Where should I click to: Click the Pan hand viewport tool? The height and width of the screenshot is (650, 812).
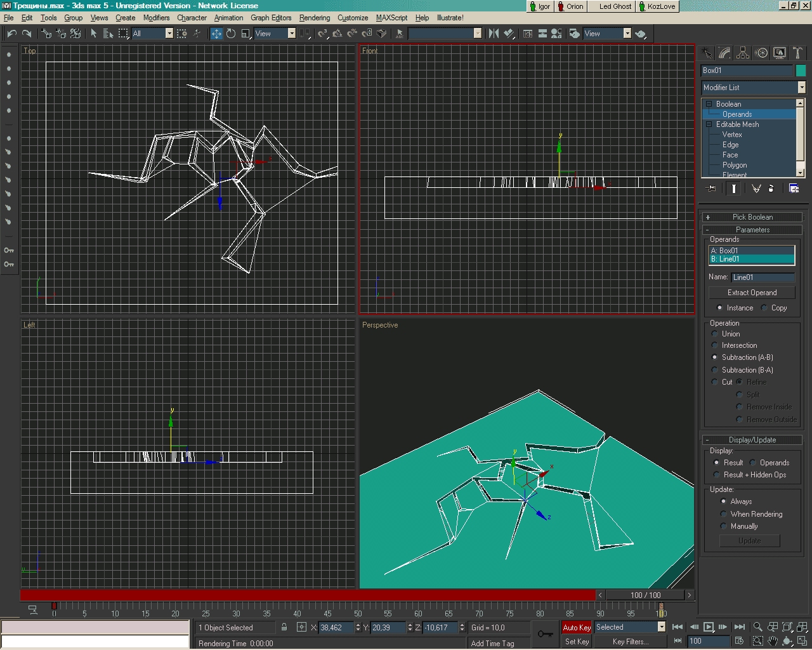click(773, 641)
